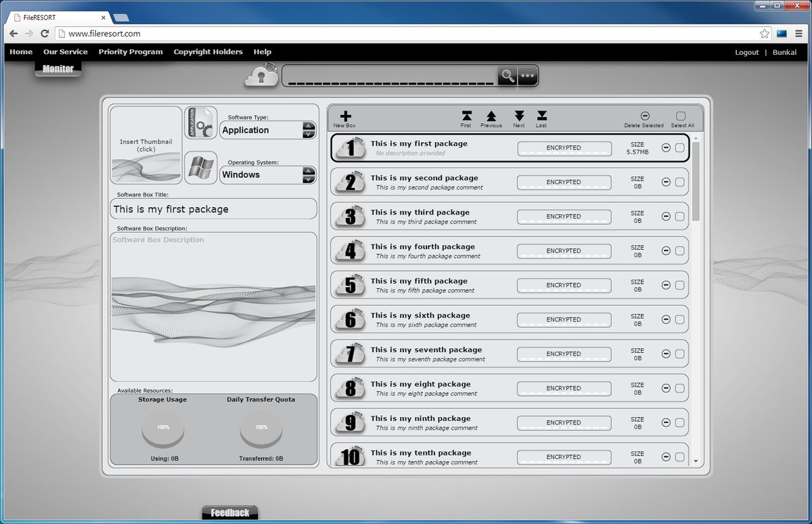Select the second package's checkbox
Viewport: 812px width, 524px height.
click(680, 182)
